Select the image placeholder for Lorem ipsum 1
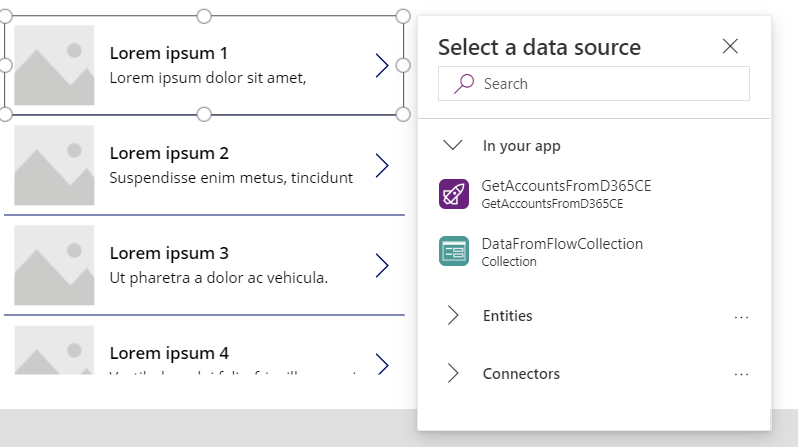Viewport: 798px width, 447px height. [x=54, y=65]
